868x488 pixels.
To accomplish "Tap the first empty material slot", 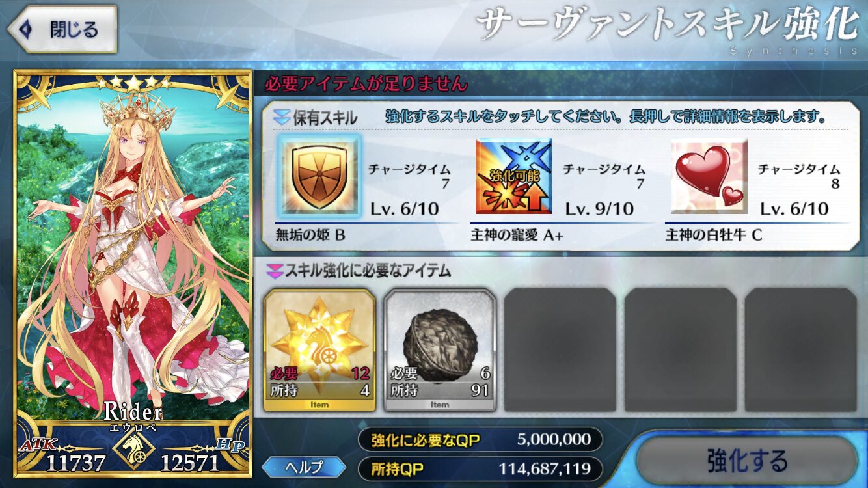I will pos(560,350).
